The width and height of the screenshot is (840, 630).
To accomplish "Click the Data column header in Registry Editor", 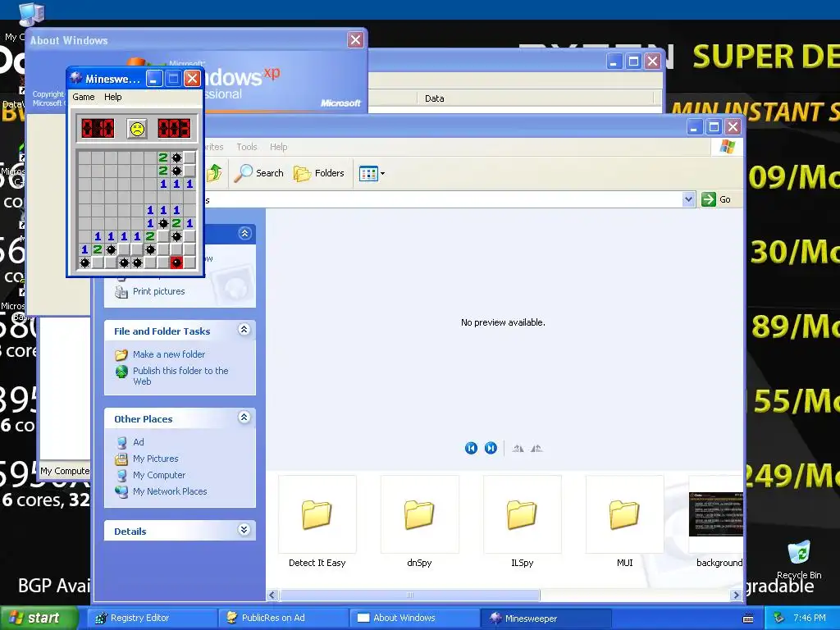I will [535, 98].
